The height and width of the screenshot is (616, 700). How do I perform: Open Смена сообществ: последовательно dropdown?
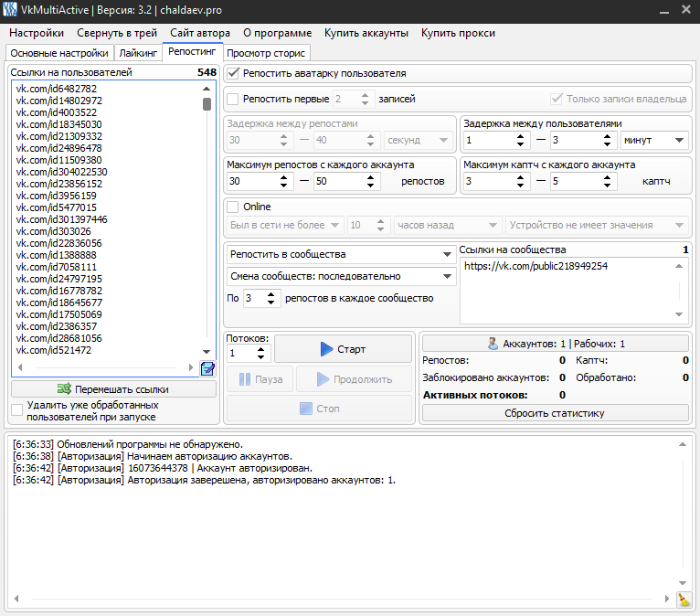[x=341, y=276]
